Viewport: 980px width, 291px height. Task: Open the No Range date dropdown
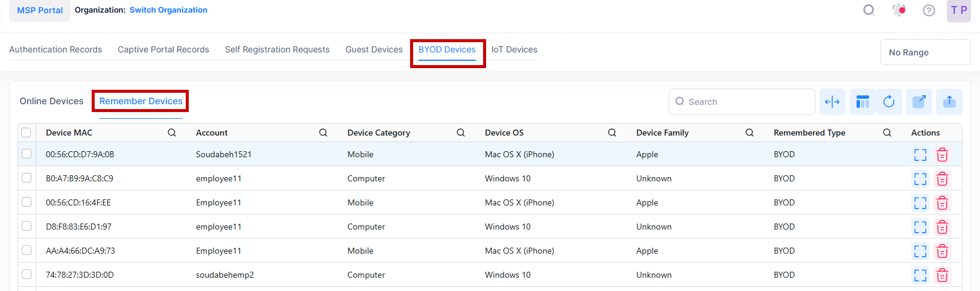925,52
